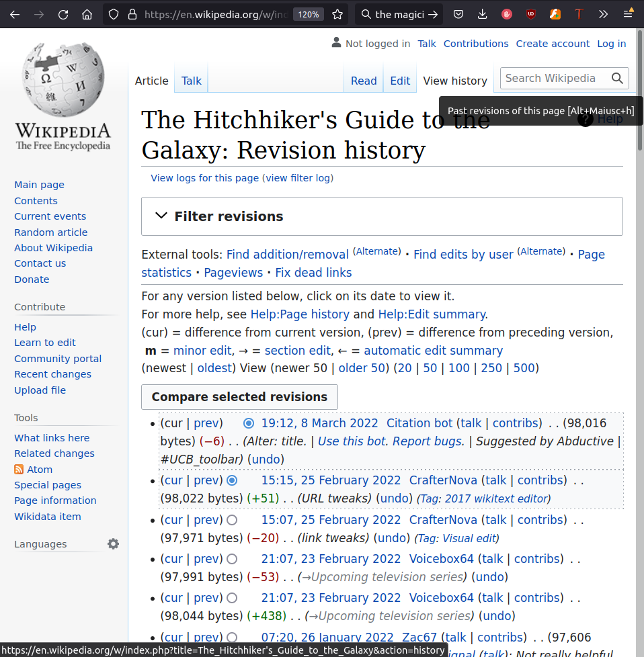Set revisions per page to 500
The width and height of the screenshot is (644, 657).
524,368
